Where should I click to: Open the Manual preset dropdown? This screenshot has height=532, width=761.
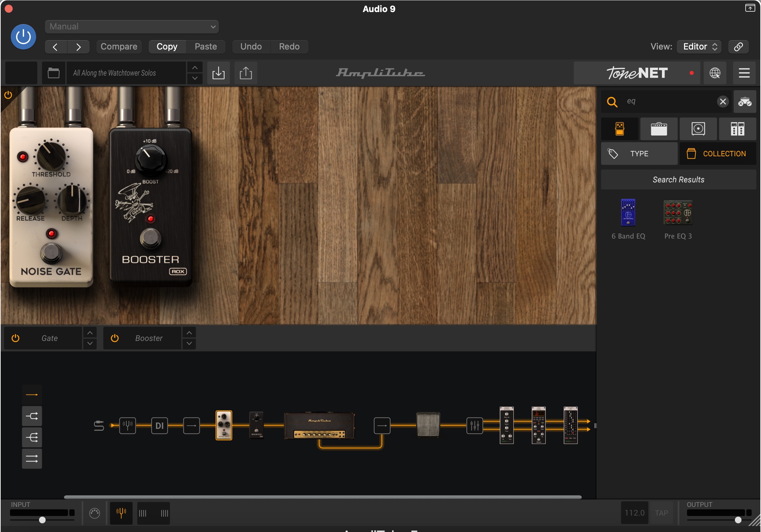pyautogui.click(x=132, y=27)
